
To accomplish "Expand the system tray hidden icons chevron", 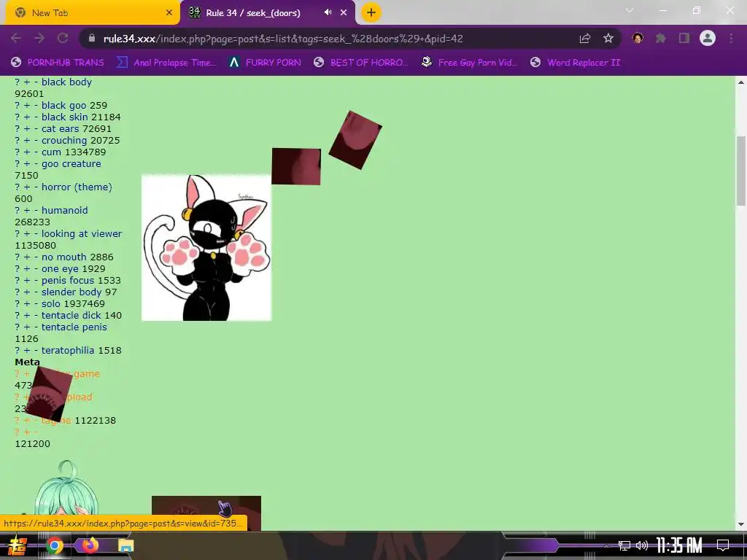I will [606, 545].
